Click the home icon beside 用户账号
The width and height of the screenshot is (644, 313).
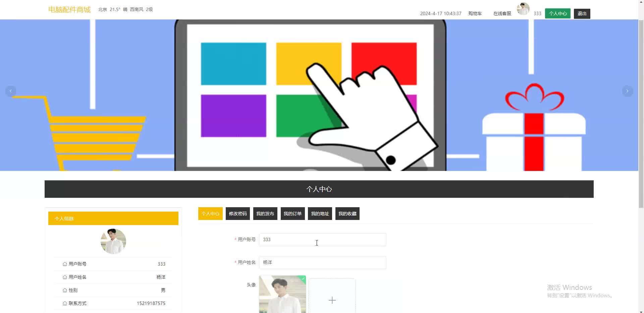coord(65,264)
